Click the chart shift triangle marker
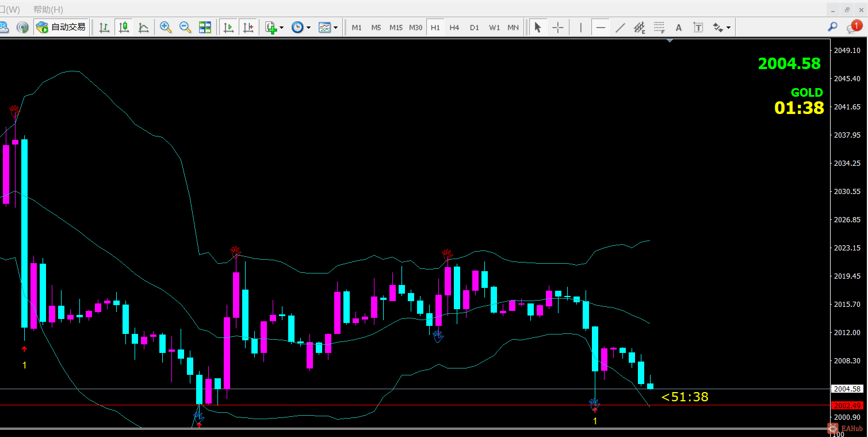 (x=670, y=40)
